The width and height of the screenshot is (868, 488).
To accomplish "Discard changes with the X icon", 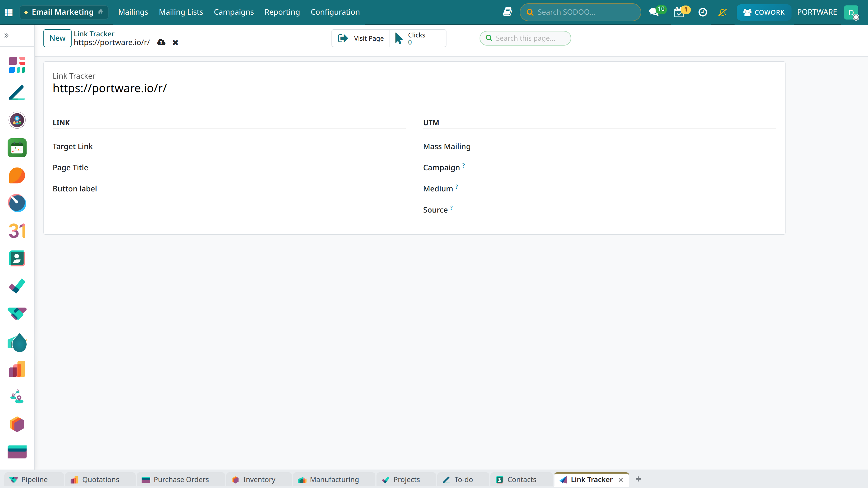I will tap(175, 43).
